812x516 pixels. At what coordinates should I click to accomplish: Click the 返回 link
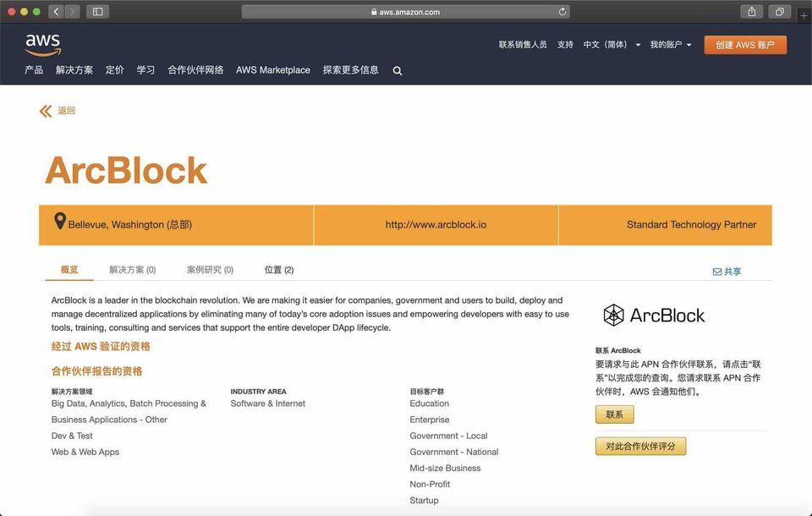(x=66, y=110)
